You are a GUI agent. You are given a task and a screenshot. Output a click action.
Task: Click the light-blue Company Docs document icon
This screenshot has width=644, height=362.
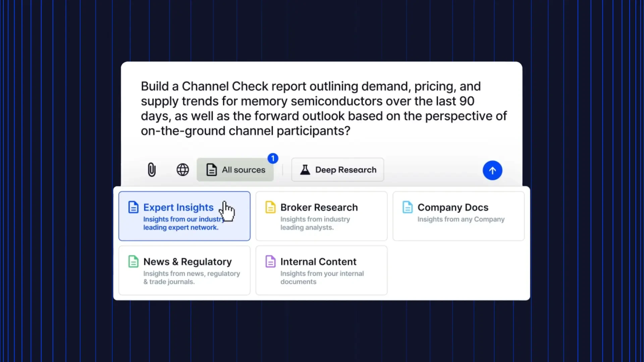[408, 207]
